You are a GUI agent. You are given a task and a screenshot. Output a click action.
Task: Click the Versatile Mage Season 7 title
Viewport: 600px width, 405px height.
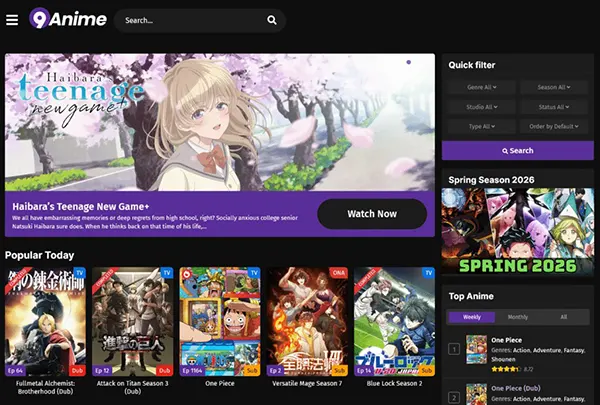click(x=307, y=383)
